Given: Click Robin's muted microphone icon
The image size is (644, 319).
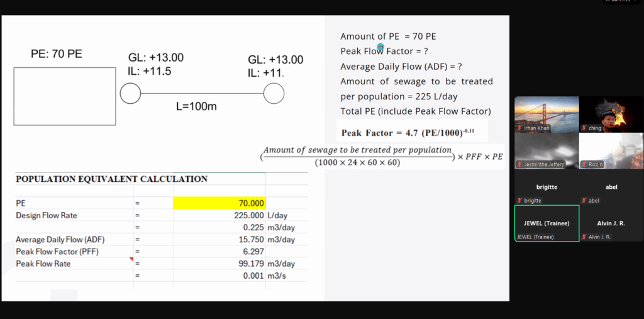Looking at the screenshot, I should coord(584,164).
